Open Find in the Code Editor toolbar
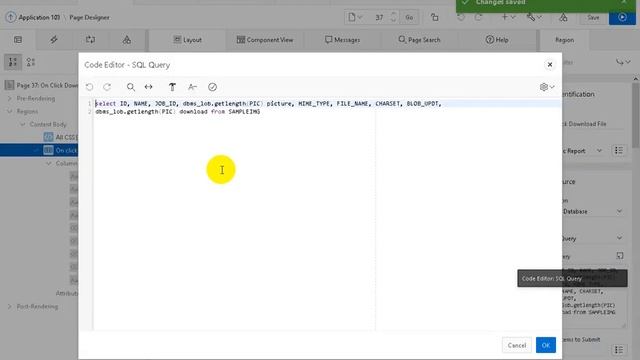The height and width of the screenshot is (360, 640). [131, 87]
